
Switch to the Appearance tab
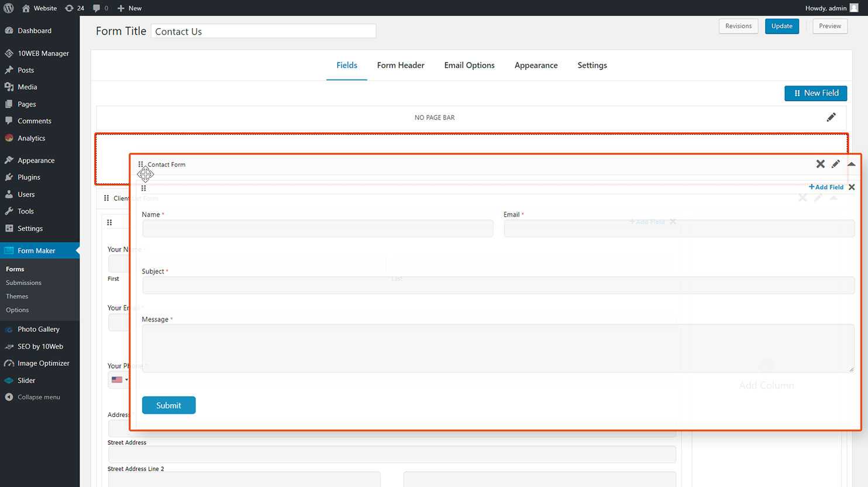(x=536, y=66)
